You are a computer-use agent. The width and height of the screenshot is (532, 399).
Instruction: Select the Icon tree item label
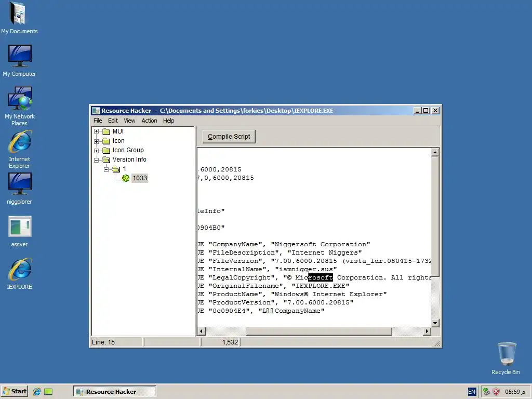coord(118,141)
